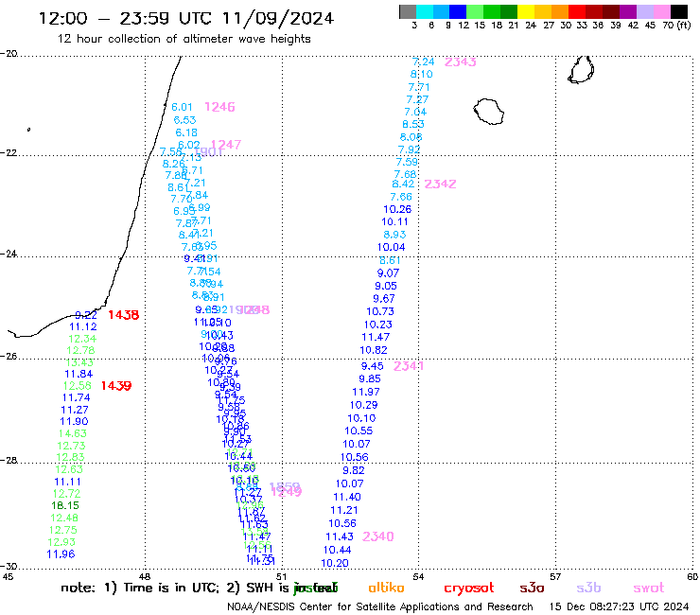Select the pink time label '2341'
Screen dimensions: 700x615
pyautogui.click(x=409, y=366)
